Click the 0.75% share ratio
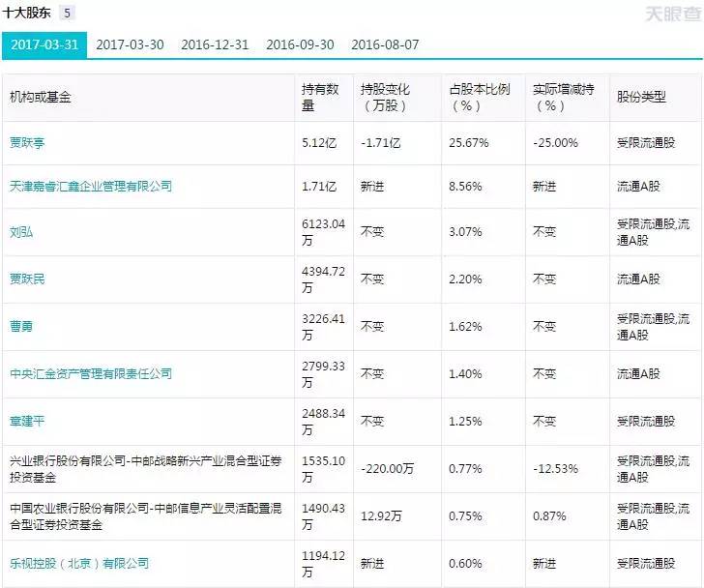The width and height of the screenshot is (704, 588). click(465, 516)
